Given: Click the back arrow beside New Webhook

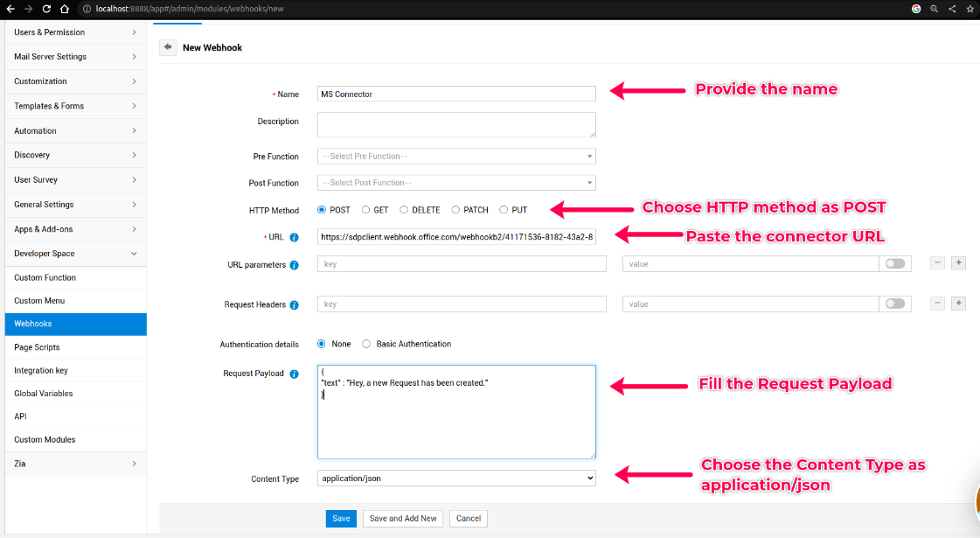Looking at the screenshot, I should tap(168, 47).
